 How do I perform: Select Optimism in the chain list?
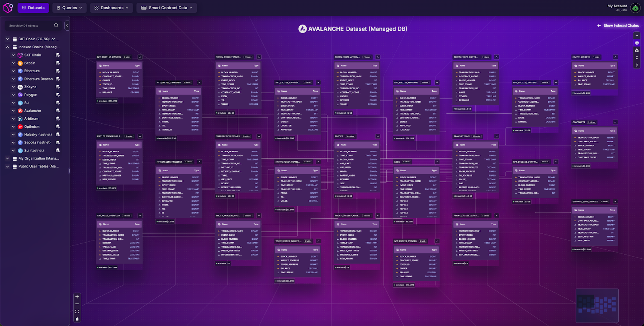click(x=32, y=127)
